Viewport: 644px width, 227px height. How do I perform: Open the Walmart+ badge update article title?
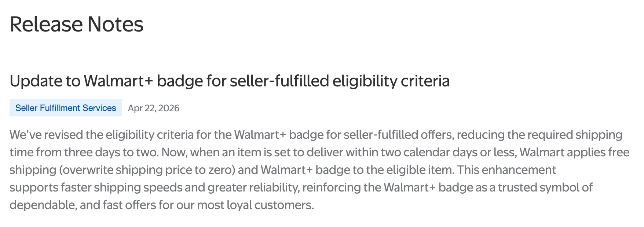pyautogui.click(x=229, y=81)
